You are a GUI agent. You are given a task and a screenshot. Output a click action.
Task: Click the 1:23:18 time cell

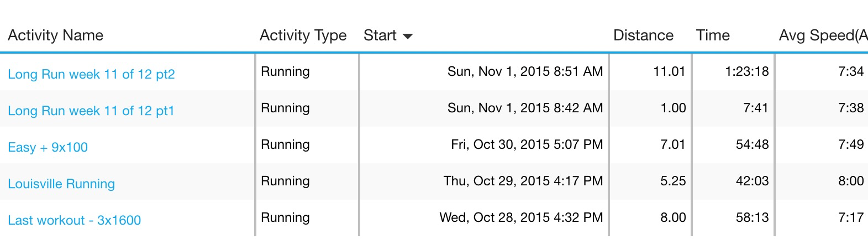pos(746,71)
